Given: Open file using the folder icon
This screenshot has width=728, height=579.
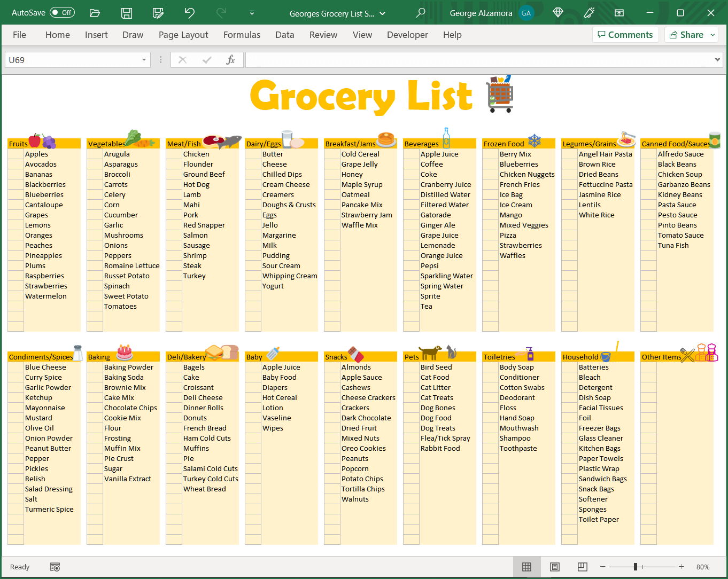Looking at the screenshot, I should pos(95,13).
